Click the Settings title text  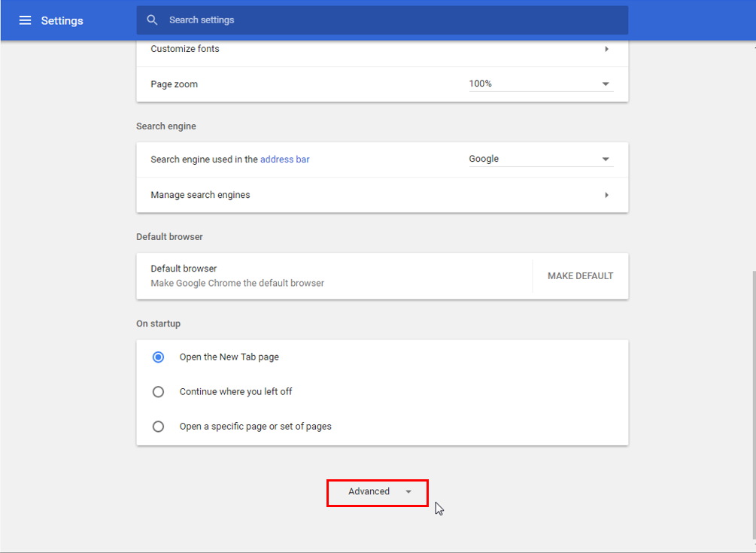coord(62,20)
